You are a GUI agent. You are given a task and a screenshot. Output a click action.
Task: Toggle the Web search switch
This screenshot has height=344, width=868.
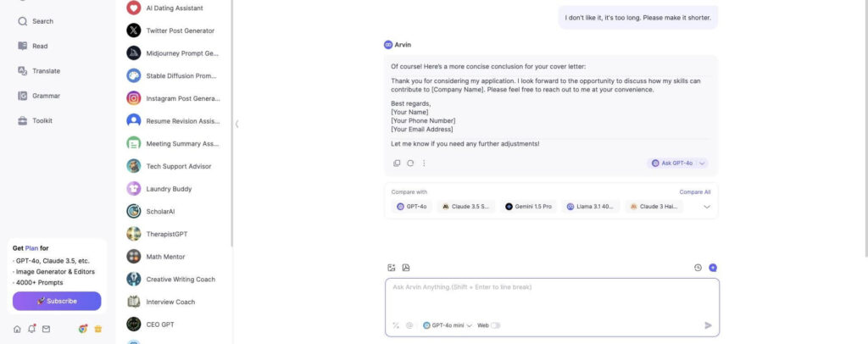point(495,325)
